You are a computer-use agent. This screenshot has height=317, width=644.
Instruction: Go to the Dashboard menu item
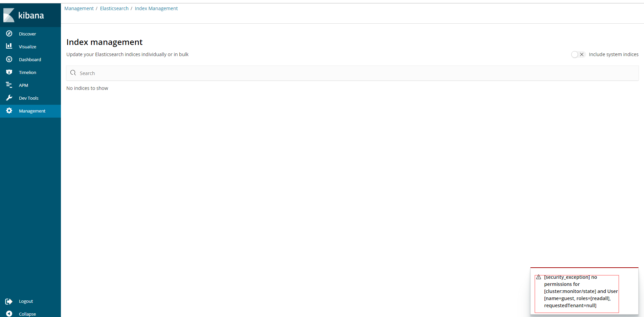click(30, 59)
